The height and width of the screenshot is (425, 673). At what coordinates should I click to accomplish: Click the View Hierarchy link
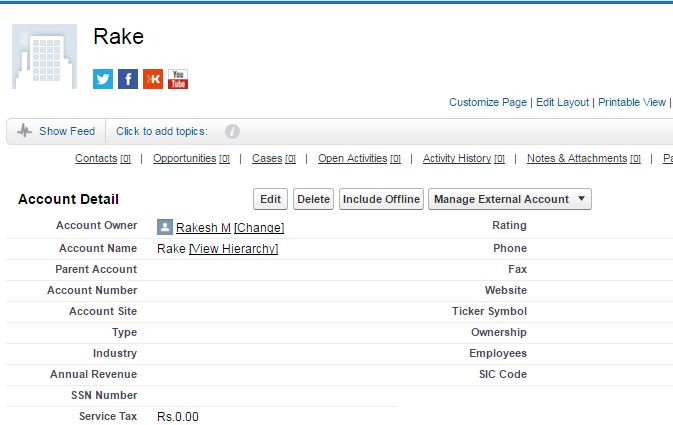coord(234,249)
